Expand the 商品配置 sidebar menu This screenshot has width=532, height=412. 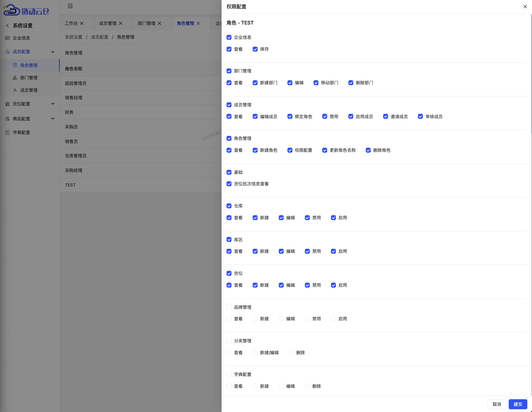pos(53,119)
